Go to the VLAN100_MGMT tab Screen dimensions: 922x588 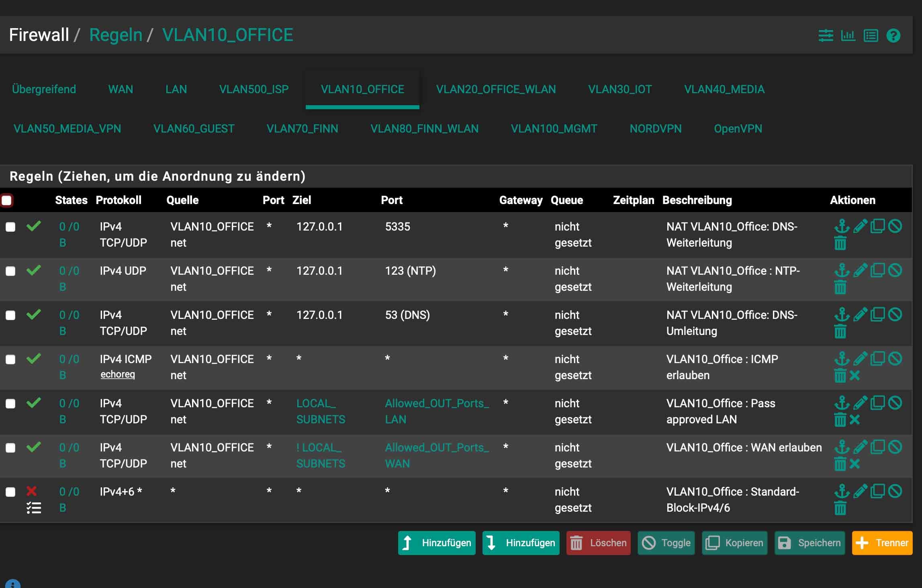554,129
